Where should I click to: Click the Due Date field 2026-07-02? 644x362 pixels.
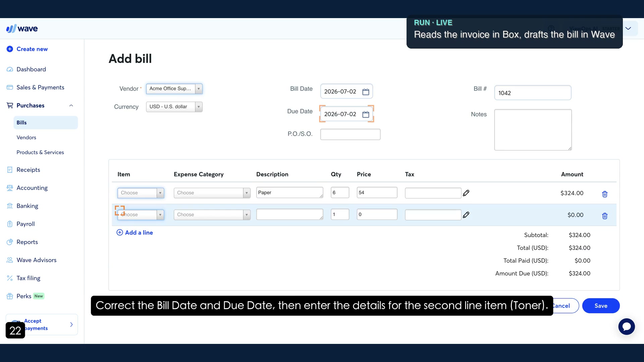coord(346,114)
